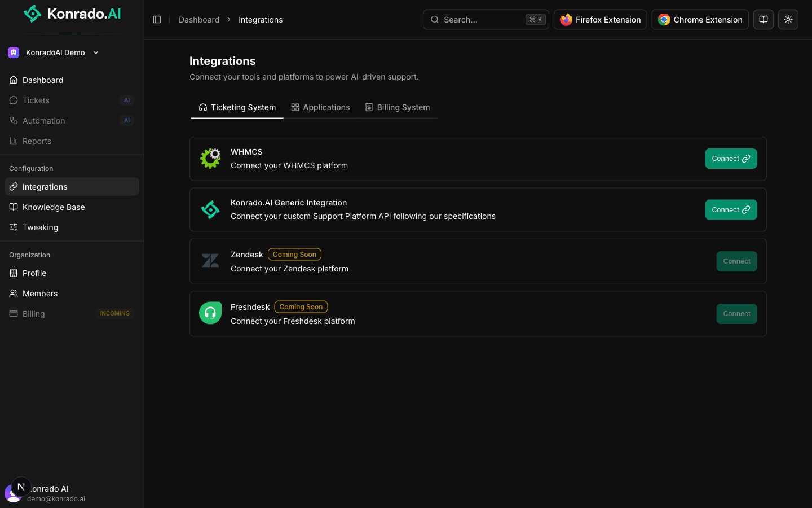
Task: Click the Zendesk Coming Soon badge
Action: pyautogui.click(x=294, y=255)
